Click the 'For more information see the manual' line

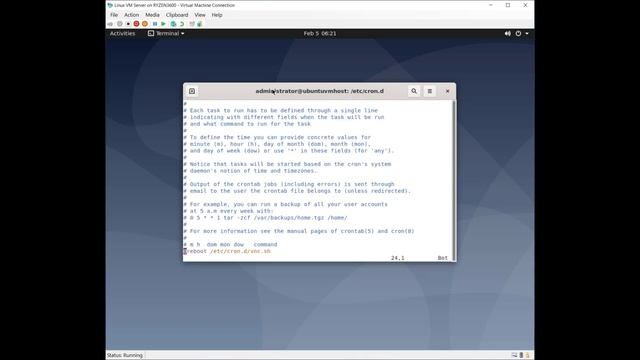pyautogui.click(x=299, y=231)
